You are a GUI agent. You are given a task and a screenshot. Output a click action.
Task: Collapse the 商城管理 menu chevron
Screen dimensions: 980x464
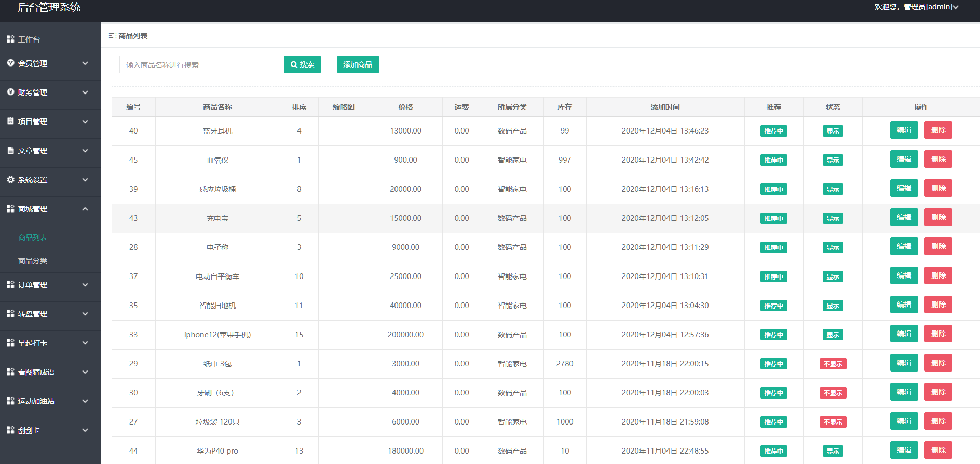pyautogui.click(x=85, y=209)
